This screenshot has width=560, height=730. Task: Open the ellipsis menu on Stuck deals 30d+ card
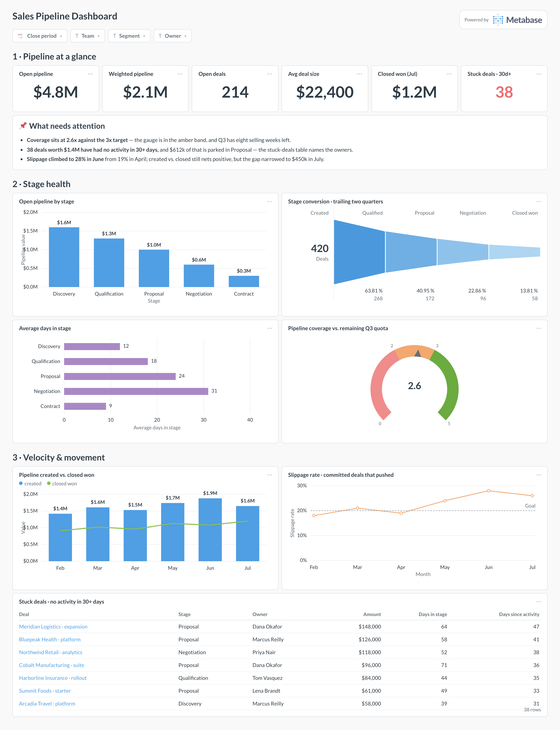pos(539,74)
